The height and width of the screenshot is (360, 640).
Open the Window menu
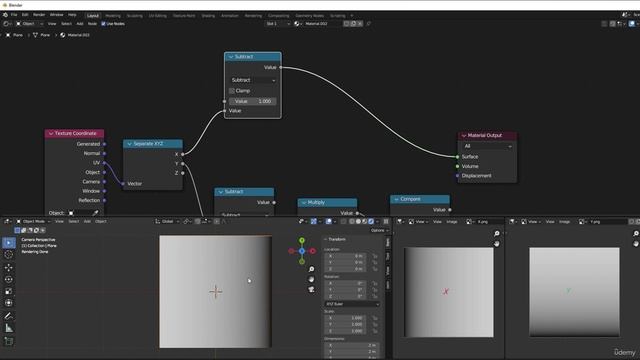57,15
